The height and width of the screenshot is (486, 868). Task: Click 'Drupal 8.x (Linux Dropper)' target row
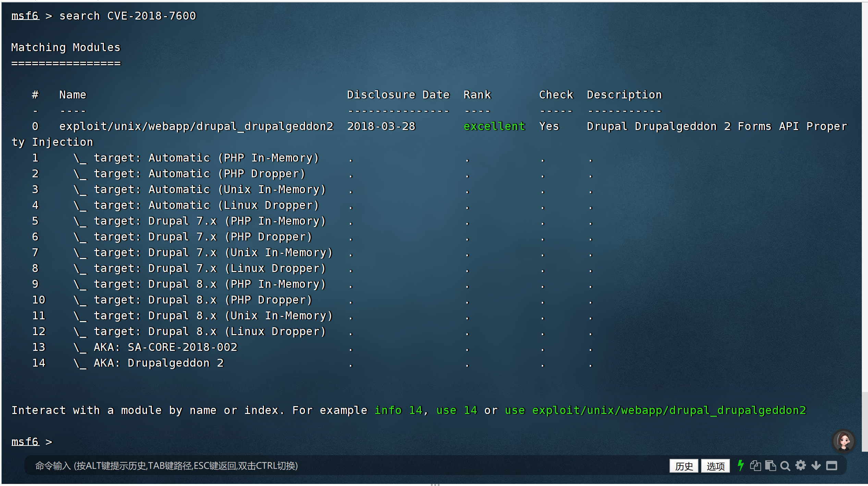click(x=236, y=331)
